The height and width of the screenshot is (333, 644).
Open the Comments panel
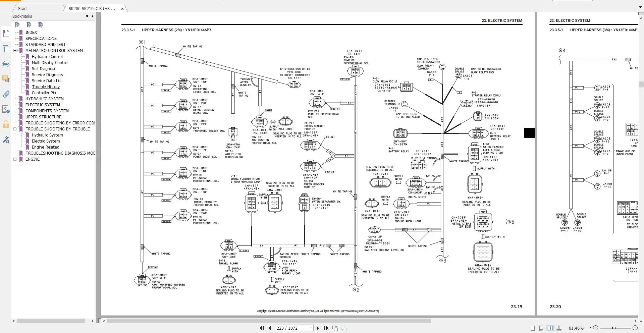[6, 79]
